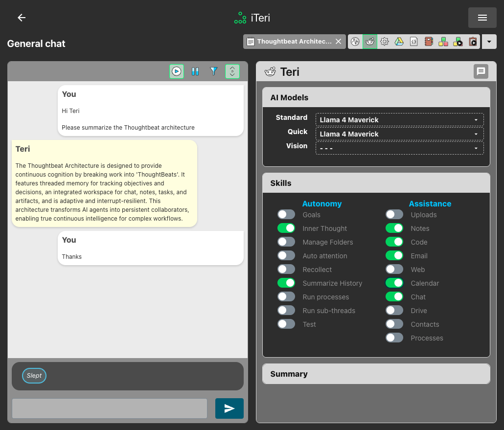Open the toolbar overflow dropdown arrow

[x=489, y=42]
